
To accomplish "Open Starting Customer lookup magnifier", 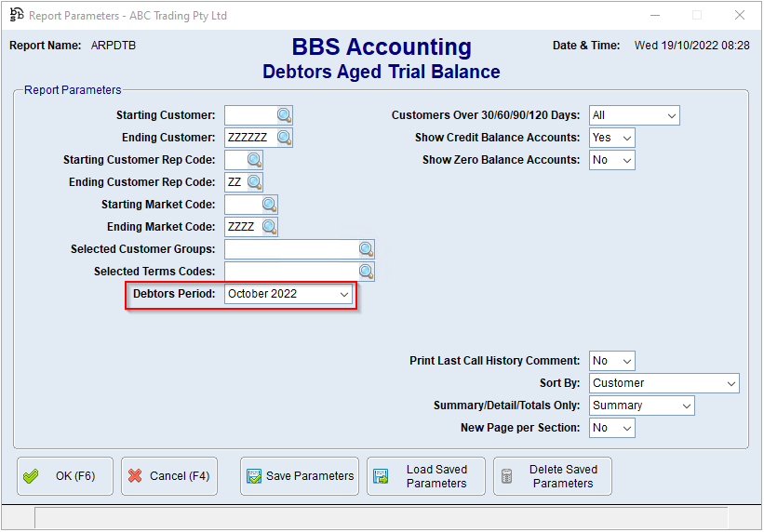I will tap(285, 115).
